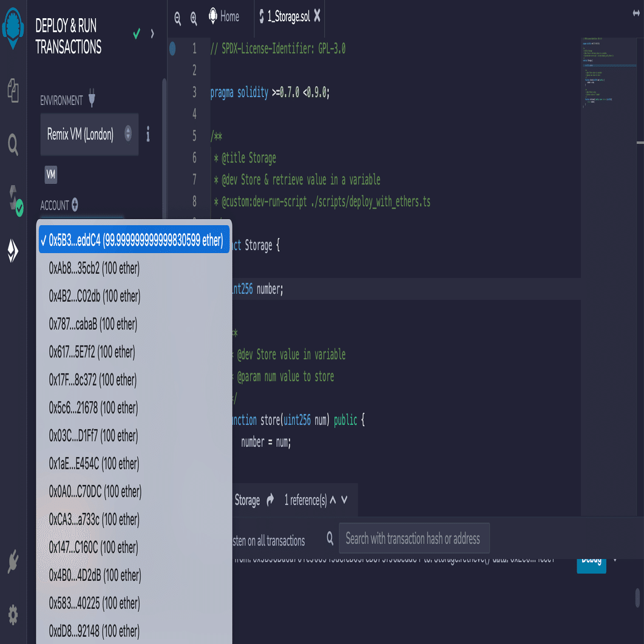Click the Storage jump-to arrow icon

(270, 500)
